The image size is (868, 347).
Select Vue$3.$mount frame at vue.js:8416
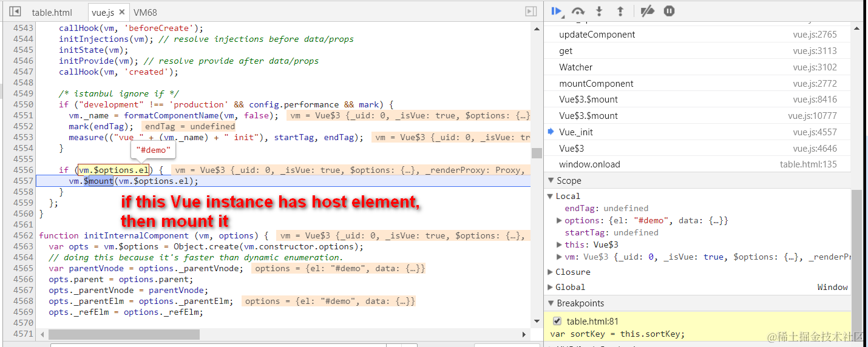point(697,99)
